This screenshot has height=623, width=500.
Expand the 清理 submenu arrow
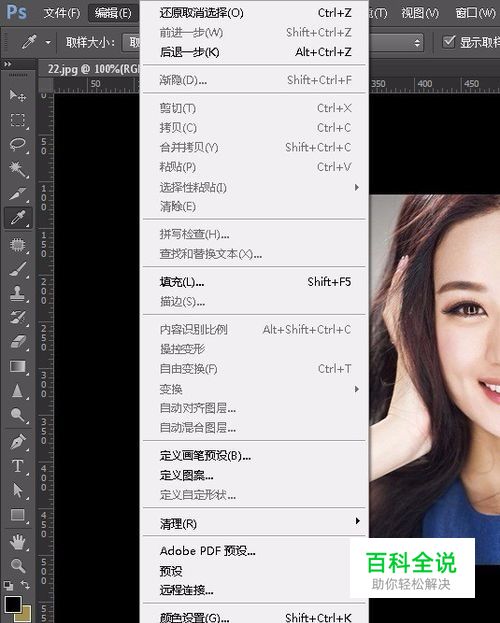point(357,520)
